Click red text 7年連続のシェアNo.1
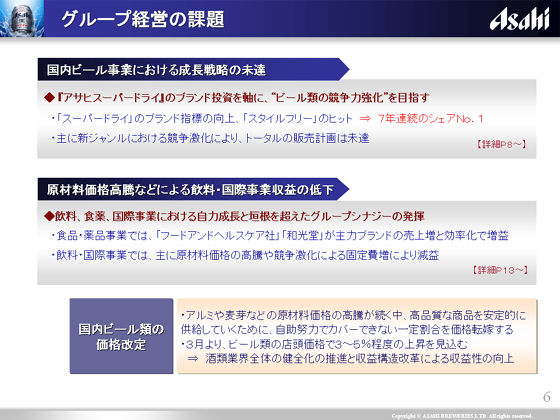The height and width of the screenshot is (420, 560). tap(430, 119)
